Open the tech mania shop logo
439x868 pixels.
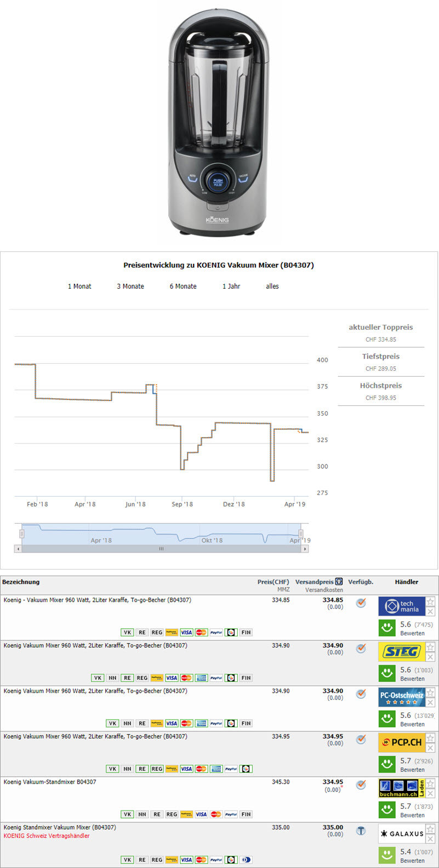click(402, 606)
